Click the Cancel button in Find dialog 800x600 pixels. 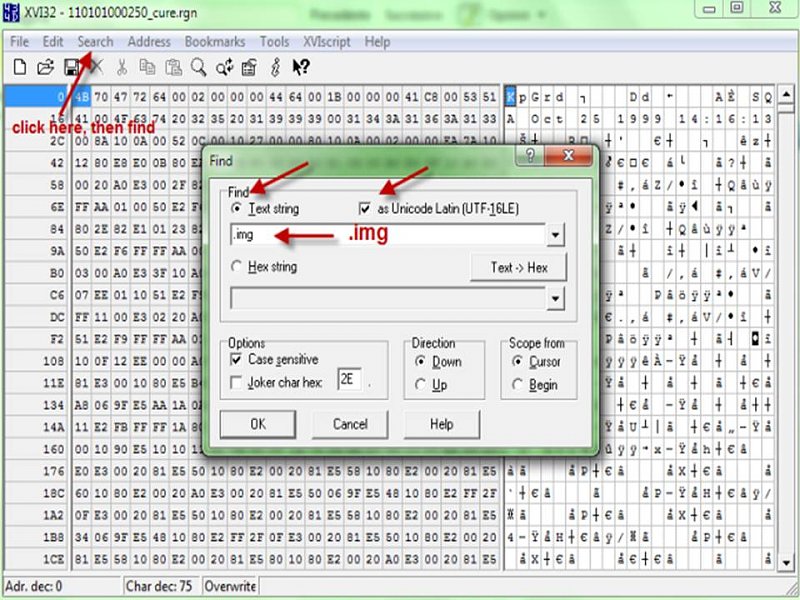click(350, 424)
